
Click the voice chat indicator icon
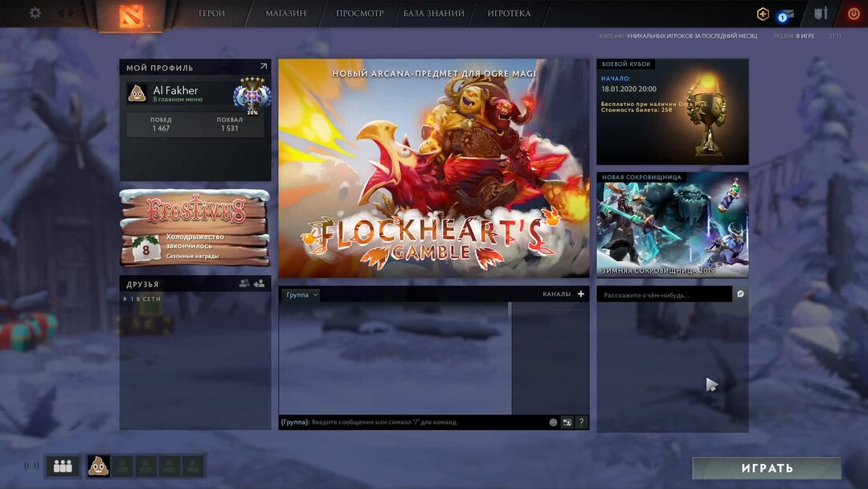click(31, 465)
